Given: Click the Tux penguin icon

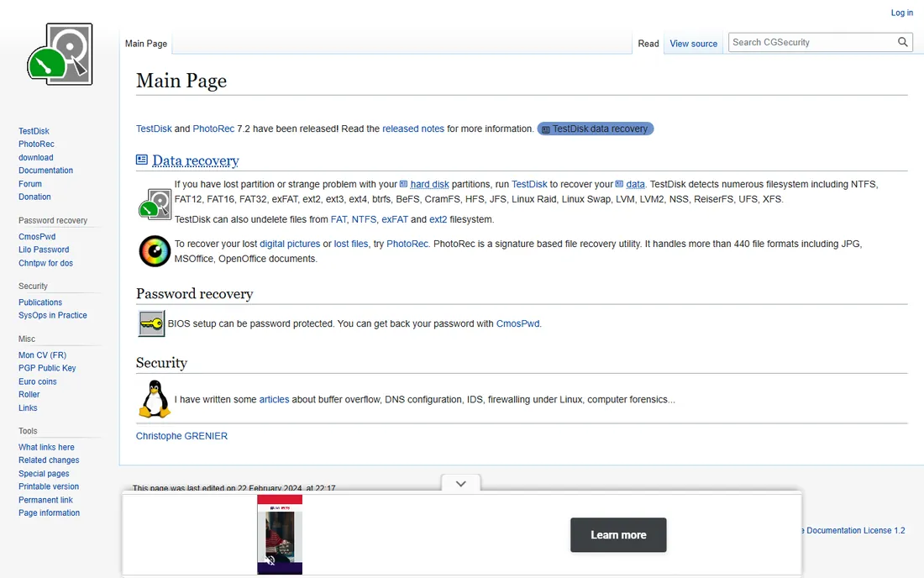Looking at the screenshot, I should point(155,399).
